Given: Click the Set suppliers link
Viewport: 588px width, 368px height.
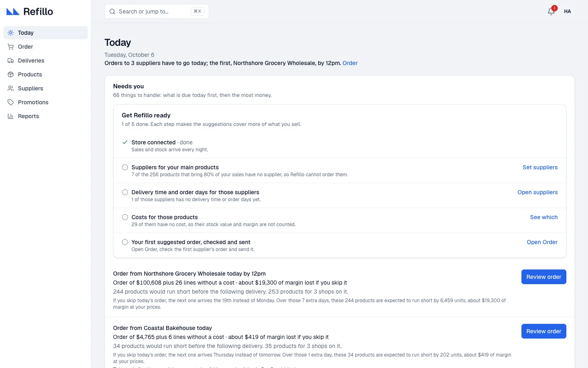Looking at the screenshot, I should click(540, 167).
